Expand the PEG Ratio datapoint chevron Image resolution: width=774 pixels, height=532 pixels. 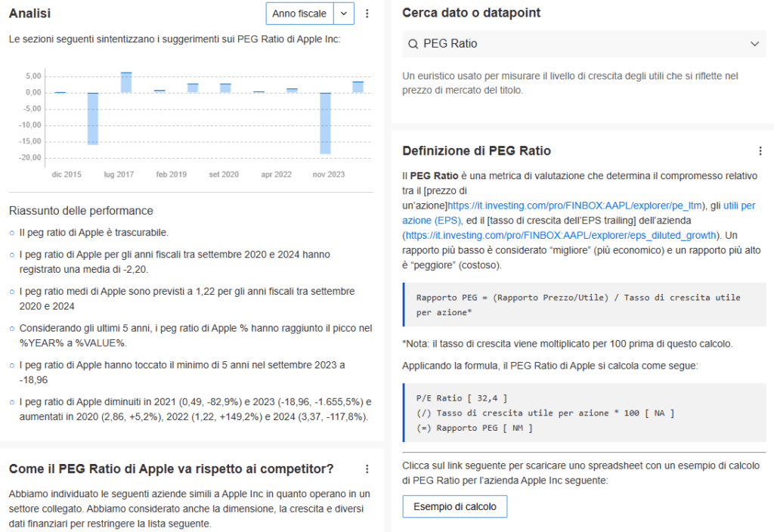pyautogui.click(x=755, y=44)
